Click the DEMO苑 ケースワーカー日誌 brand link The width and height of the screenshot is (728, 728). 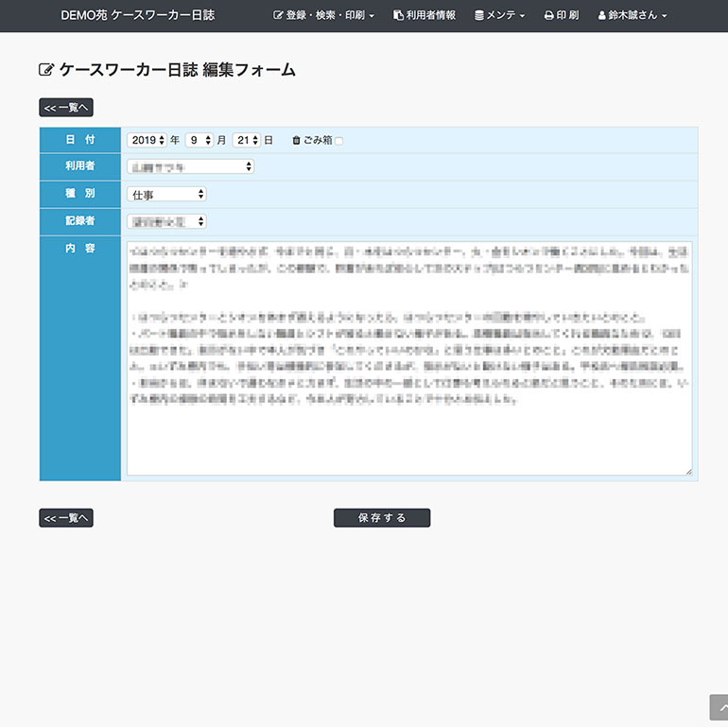coord(138,15)
